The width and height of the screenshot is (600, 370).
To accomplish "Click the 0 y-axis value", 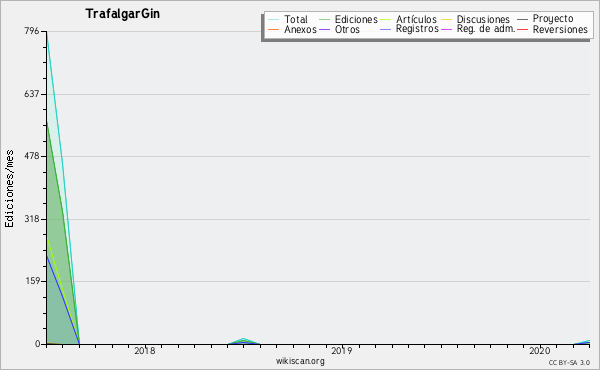I will coord(37,344).
